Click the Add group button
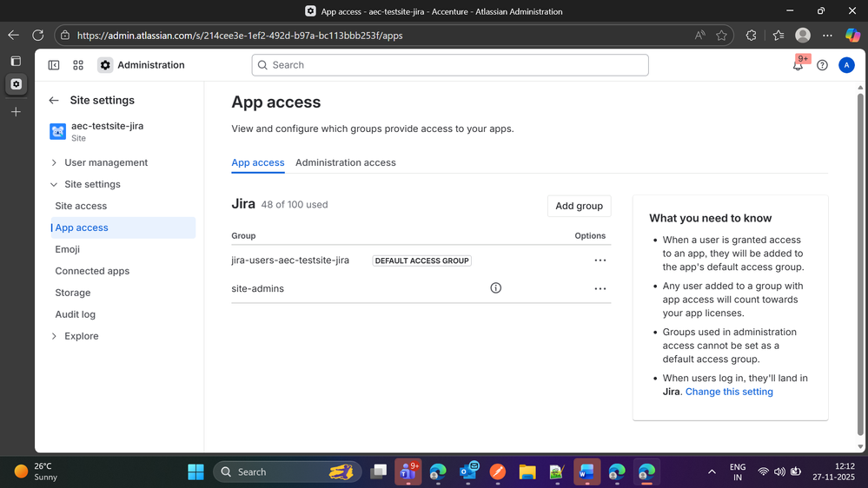The image size is (868, 488). pos(579,206)
